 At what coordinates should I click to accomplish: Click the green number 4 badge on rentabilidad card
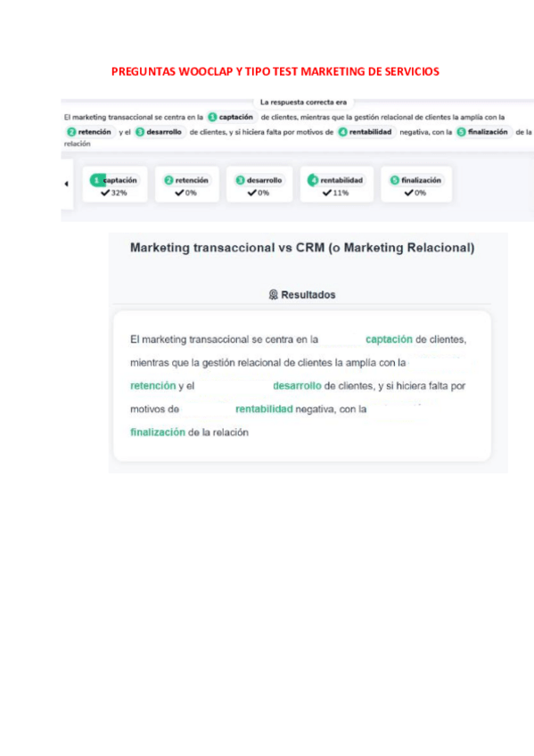(313, 180)
